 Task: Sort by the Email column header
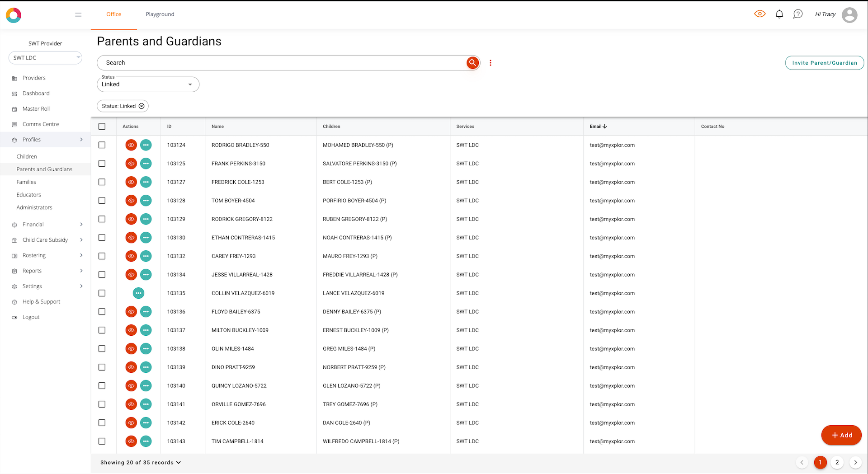(x=598, y=127)
